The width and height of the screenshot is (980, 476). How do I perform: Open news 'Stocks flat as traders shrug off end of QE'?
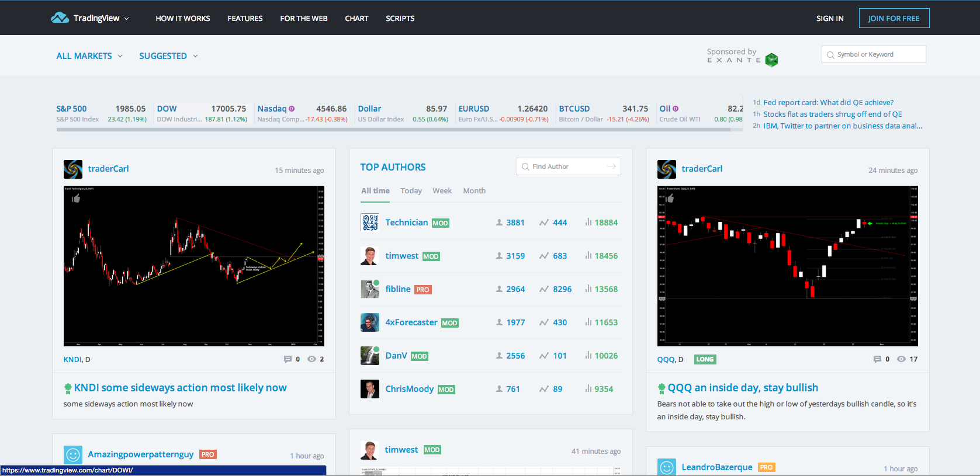point(832,114)
